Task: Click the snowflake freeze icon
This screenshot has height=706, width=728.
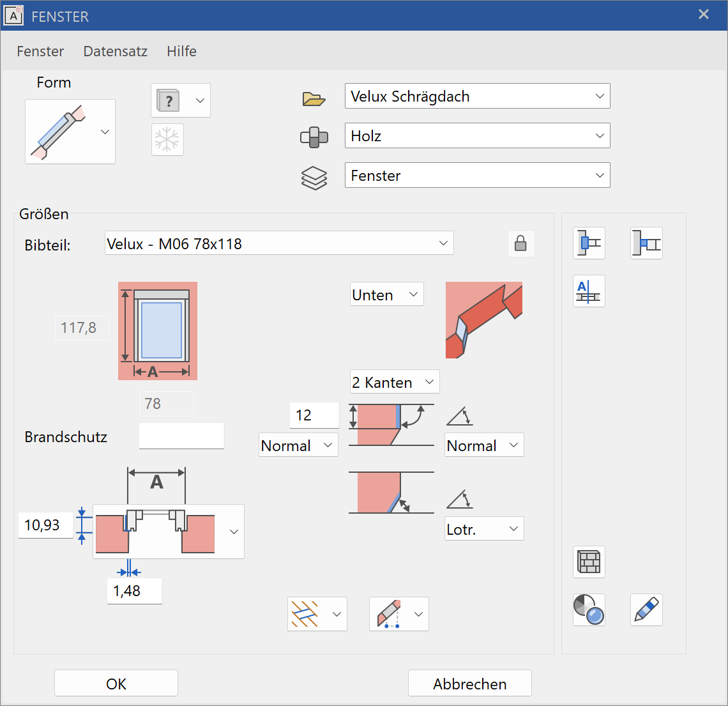Action: 167,139
